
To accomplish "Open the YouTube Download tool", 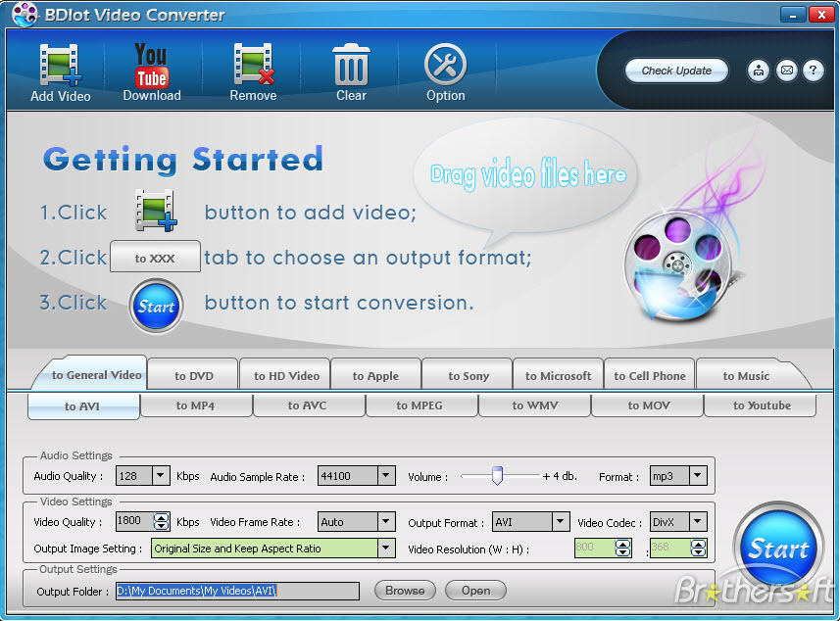I will [152, 72].
